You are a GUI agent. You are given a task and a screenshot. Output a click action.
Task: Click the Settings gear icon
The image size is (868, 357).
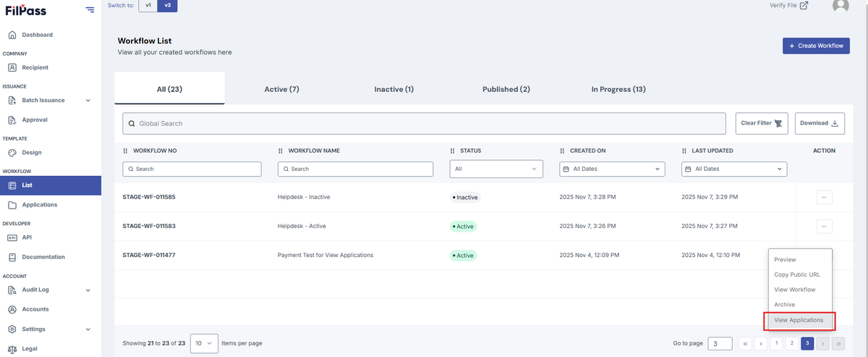12,329
